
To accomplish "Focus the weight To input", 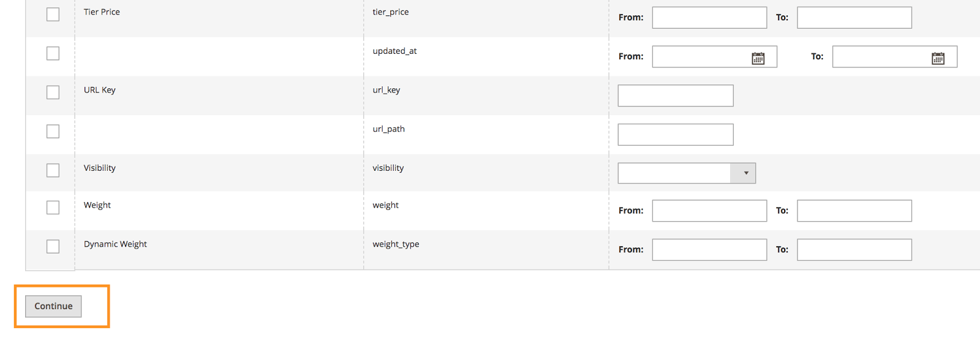I will 854,211.
